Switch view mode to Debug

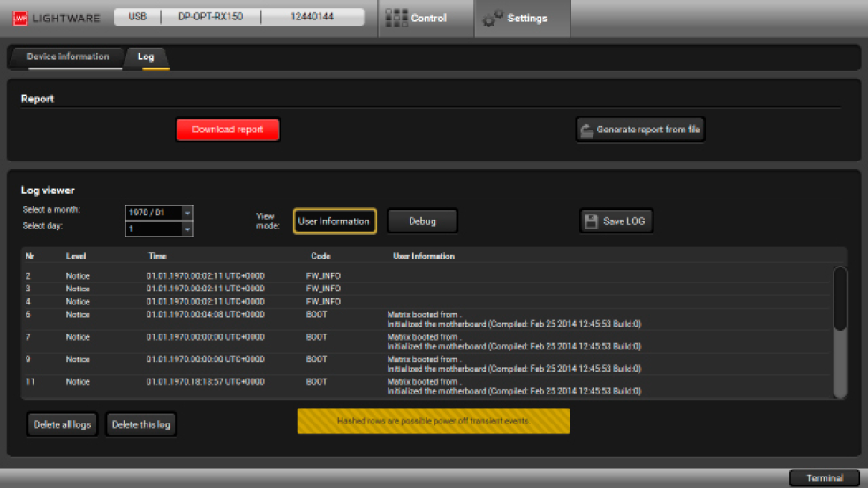pyautogui.click(x=422, y=221)
